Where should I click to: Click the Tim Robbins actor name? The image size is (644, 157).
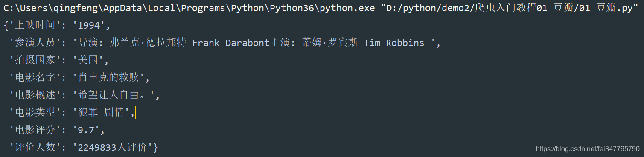coord(394,43)
